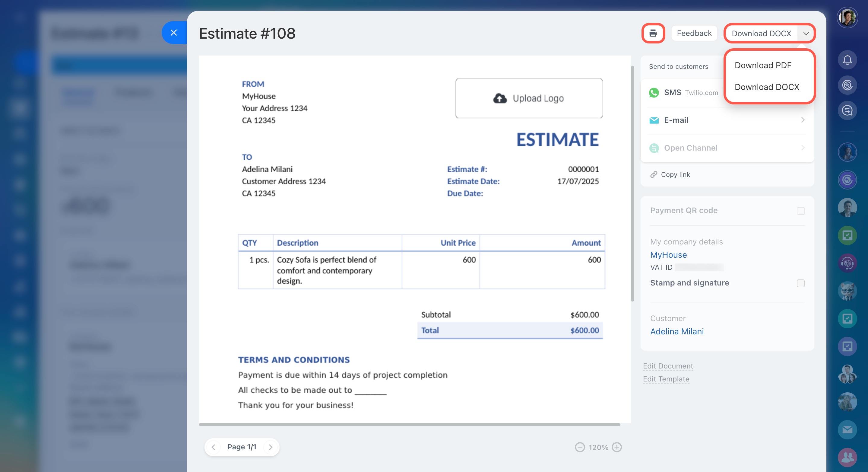Click the chat search icon in sidebar
The width and height of the screenshot is (868, 472).
[847, 110]
